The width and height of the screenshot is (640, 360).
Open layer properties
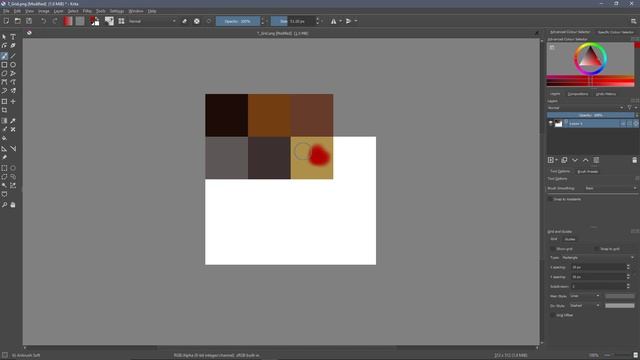click(596, 160)
